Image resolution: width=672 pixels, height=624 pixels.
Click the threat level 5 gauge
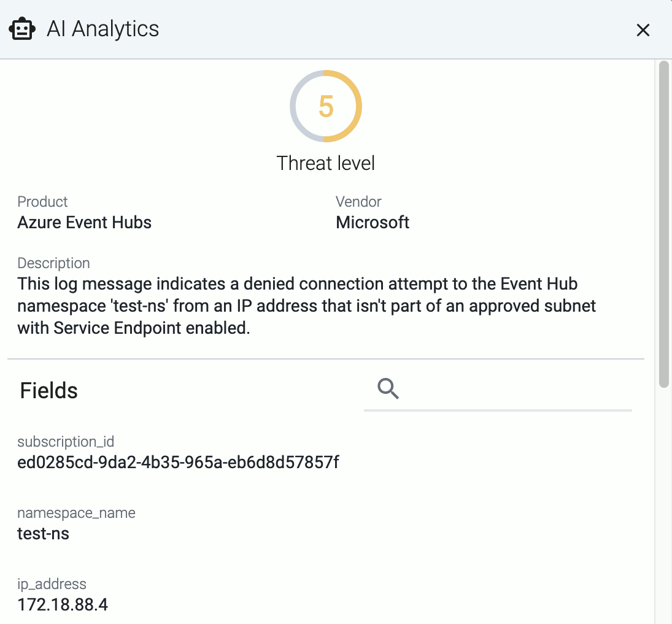326,106
